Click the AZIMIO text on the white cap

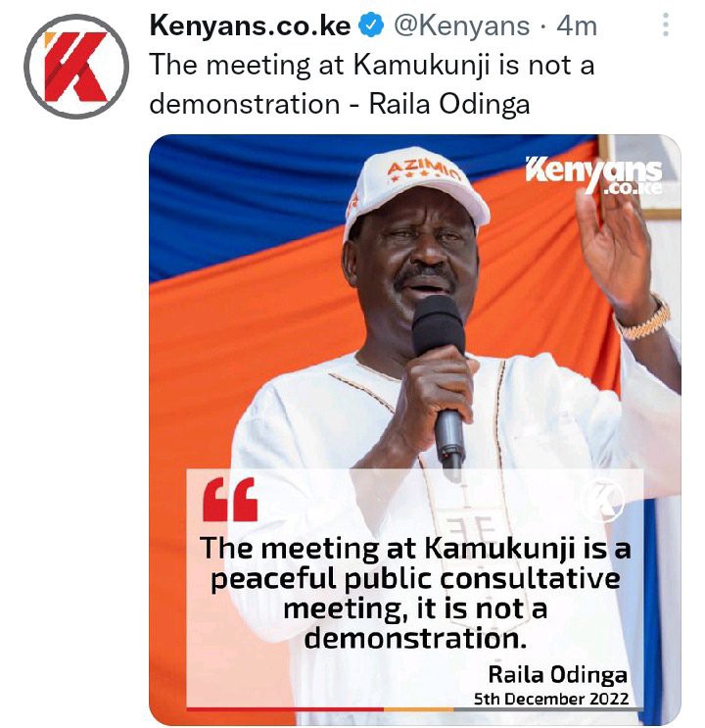pos(423,170)
